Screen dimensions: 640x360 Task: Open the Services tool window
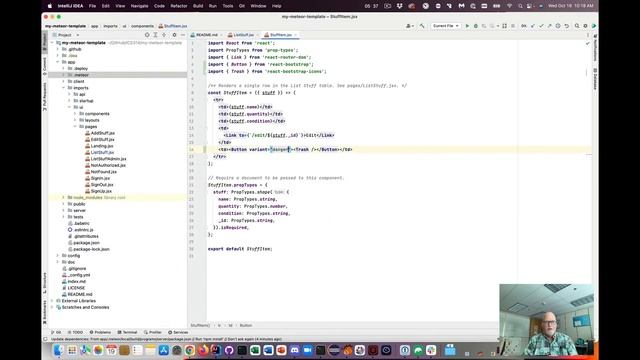point(178,332)
